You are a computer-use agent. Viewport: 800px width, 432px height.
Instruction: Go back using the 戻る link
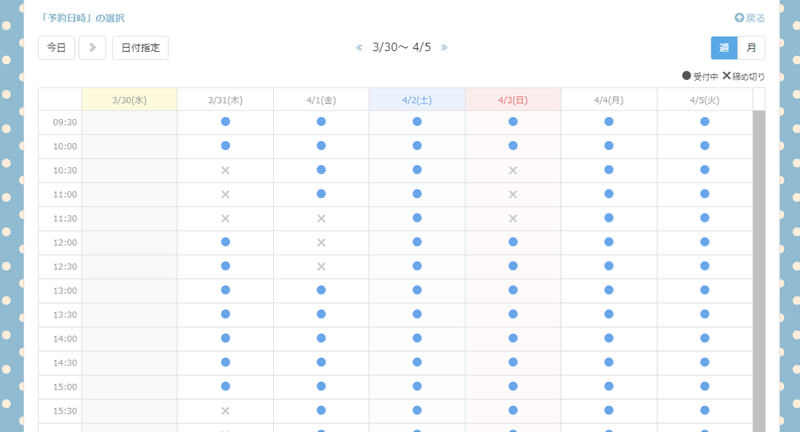(x=750, y=18)
